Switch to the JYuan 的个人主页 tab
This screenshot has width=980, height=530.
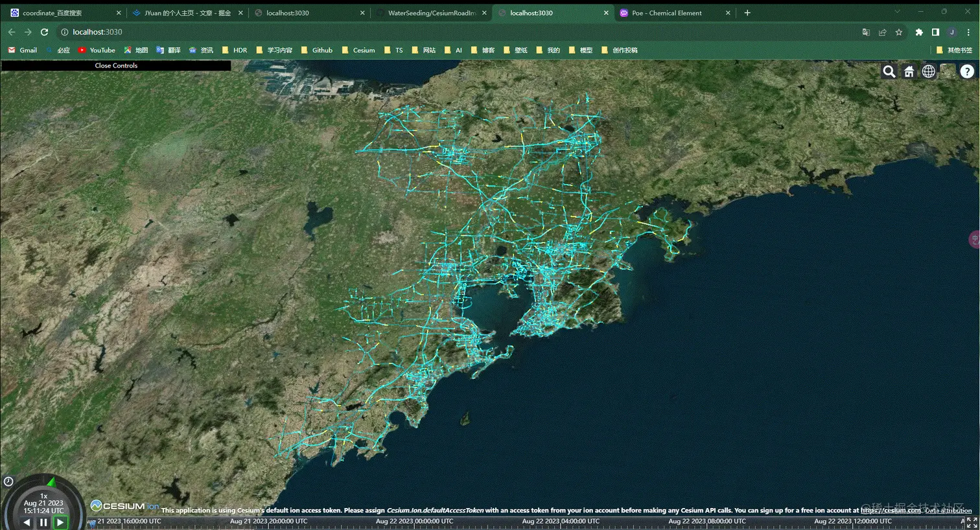click(187, 13)
